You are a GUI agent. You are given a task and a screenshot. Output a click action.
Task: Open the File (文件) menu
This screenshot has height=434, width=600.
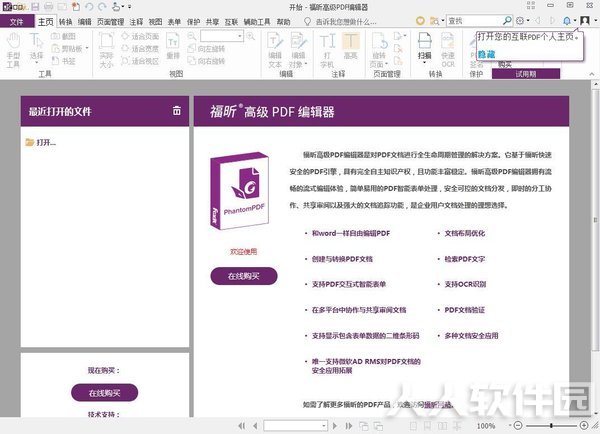[16, 22]
